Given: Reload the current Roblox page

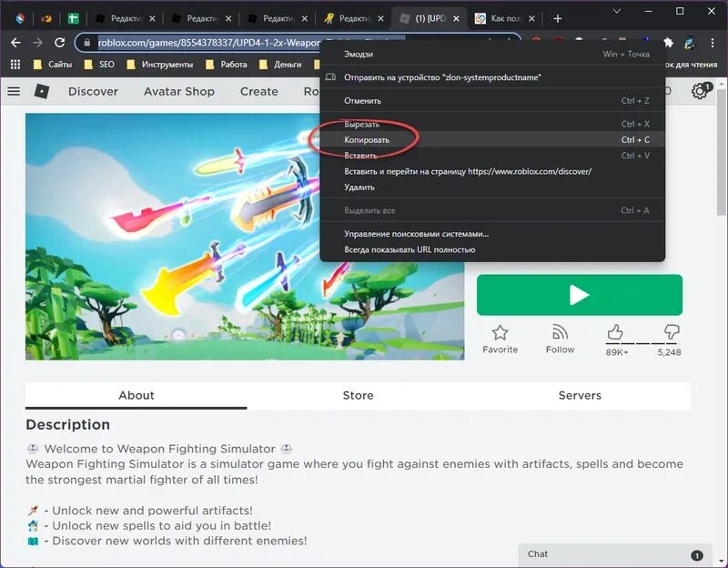Looking at the screenshot, I should tap(59, 43).
